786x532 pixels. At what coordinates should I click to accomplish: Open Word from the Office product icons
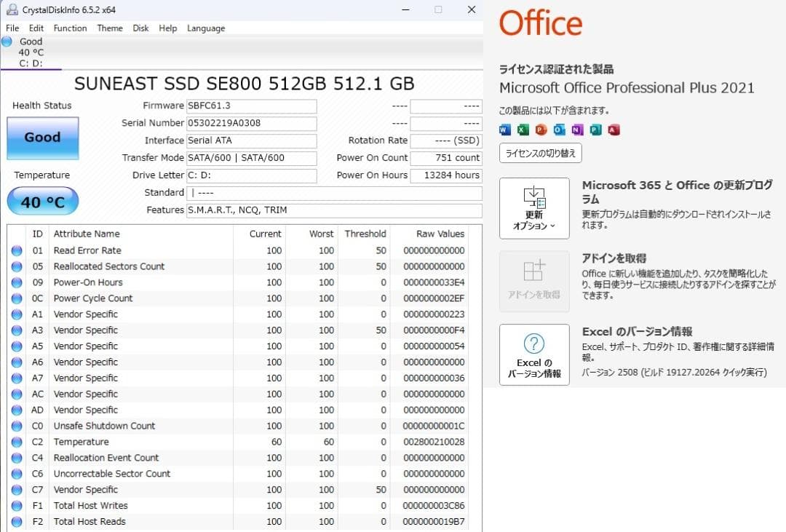504,130
